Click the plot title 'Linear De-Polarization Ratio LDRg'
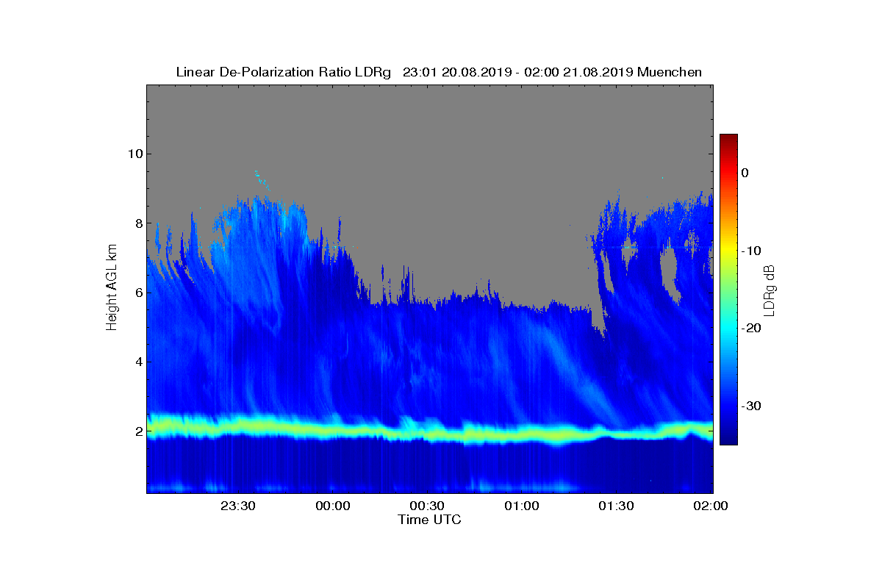Viewport: 882px width, 588px height. [x=284, y=72]
